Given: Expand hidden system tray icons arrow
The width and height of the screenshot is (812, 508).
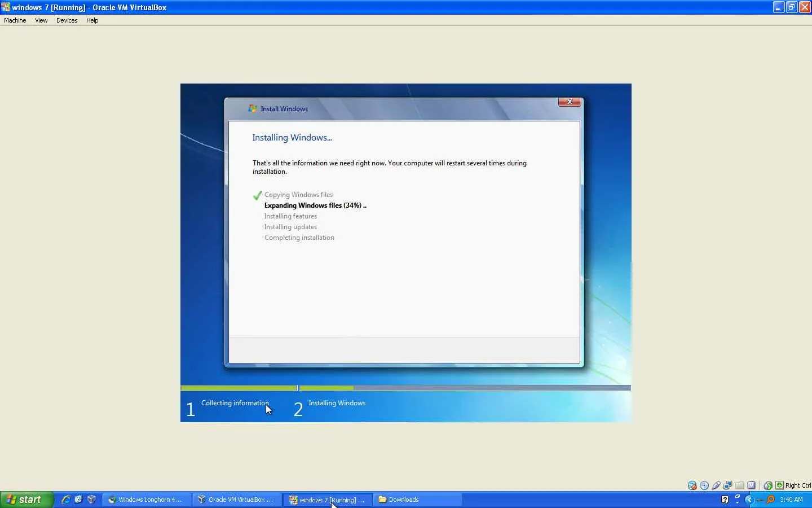Looking at the screenshot, I should point(749,500).
